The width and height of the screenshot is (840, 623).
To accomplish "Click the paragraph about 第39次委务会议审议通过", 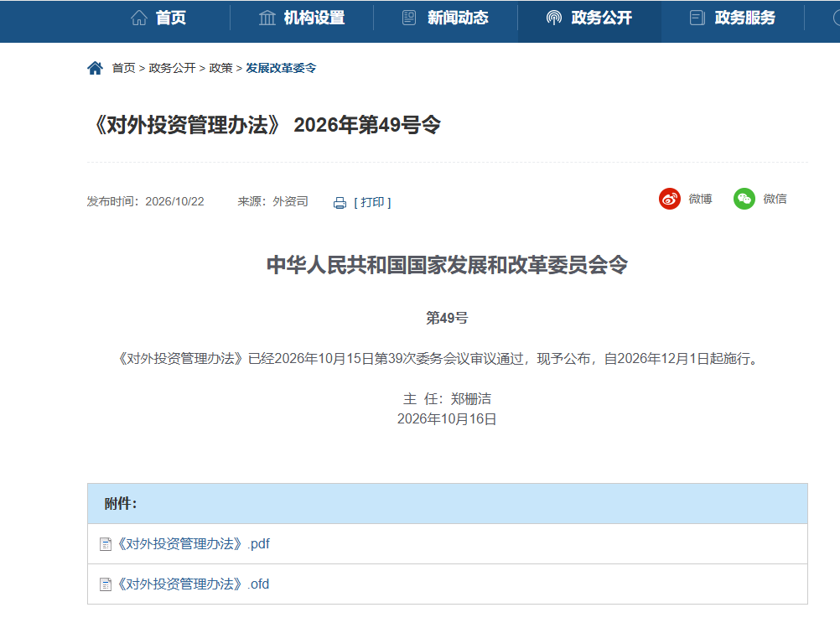I will point(438,358).
